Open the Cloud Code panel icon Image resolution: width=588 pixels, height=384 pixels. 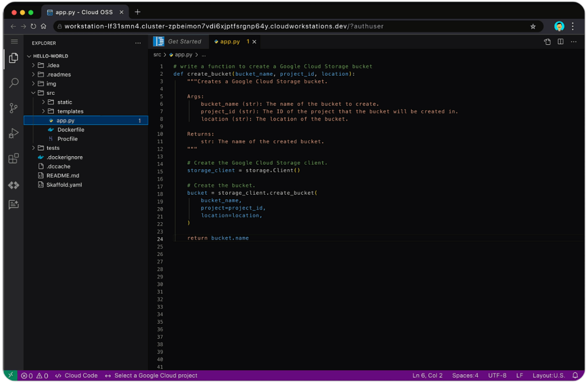point(14,185)
